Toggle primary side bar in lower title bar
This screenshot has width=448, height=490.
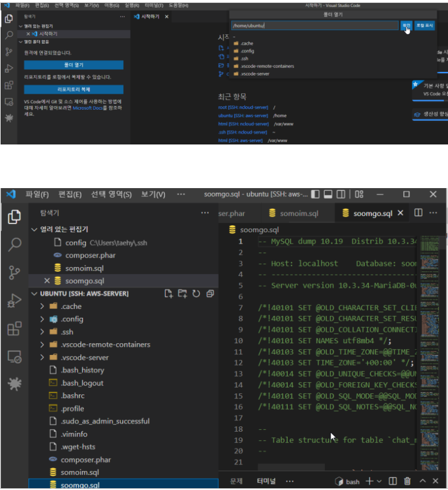coord(315,194)
